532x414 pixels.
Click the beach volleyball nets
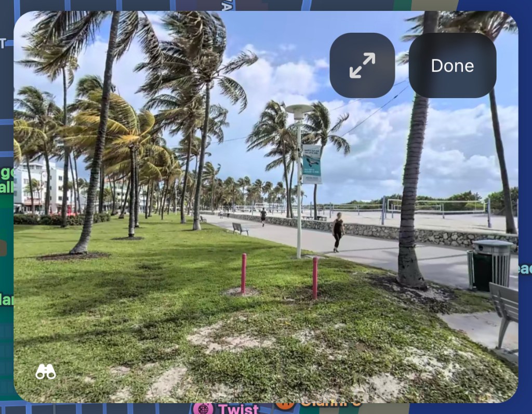437,207
